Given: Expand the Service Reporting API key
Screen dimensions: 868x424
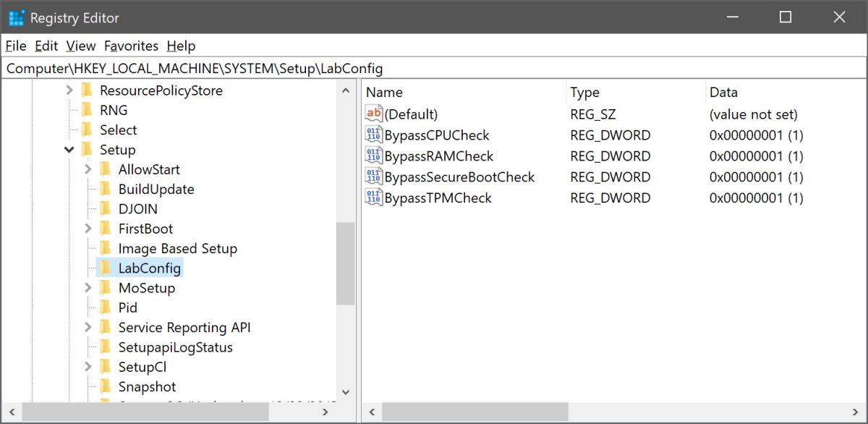Looking at the screenshot, I should tap(88, 328).
